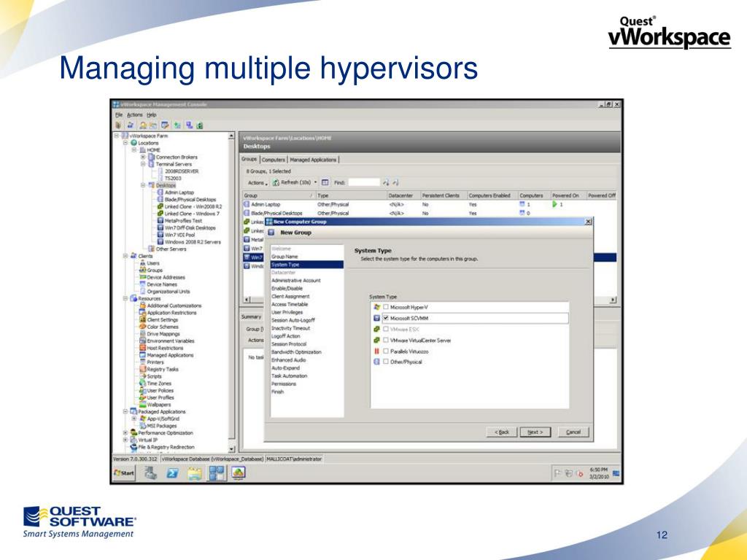This screenshot has width=747, height=560.
Task: Collapse the Clients tree node
Action: pyautogui.click(x=125, y=256)
